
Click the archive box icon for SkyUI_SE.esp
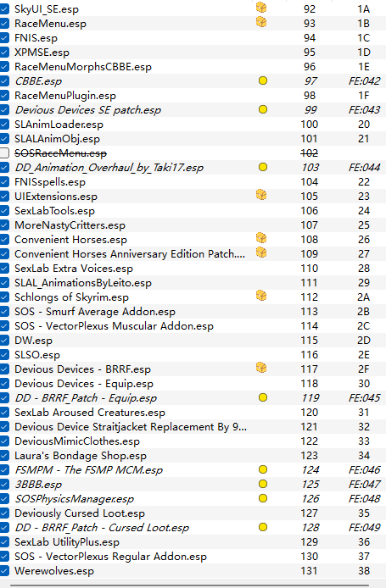tap(261, 8)
